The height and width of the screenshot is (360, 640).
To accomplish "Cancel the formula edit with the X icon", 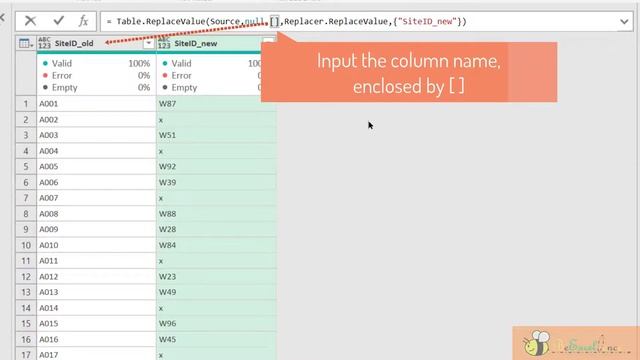I will 30,21.
